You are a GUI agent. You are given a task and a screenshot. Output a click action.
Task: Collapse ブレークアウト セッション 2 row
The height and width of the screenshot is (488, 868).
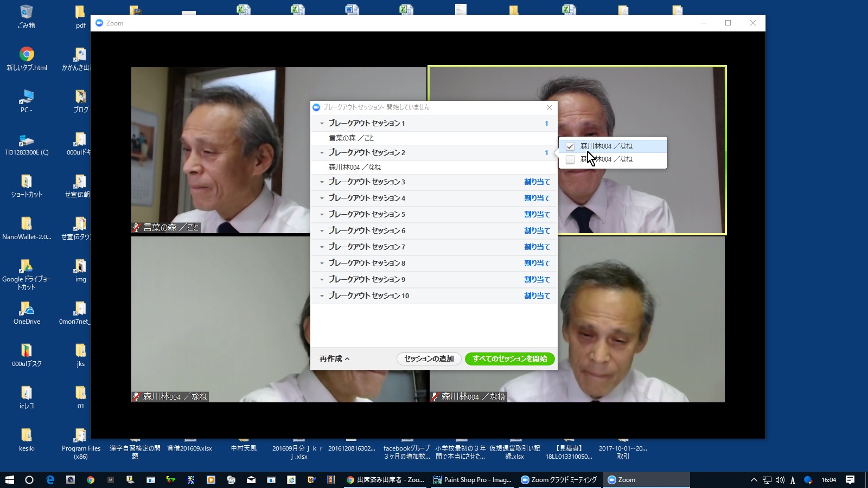(x=322, y=153)
